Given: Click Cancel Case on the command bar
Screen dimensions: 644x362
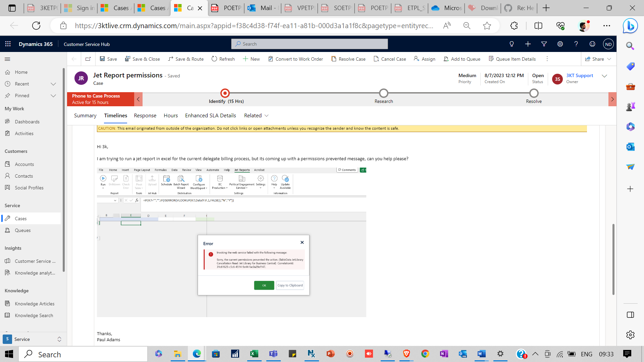Looking at the screenshot, I should point(390,59).
